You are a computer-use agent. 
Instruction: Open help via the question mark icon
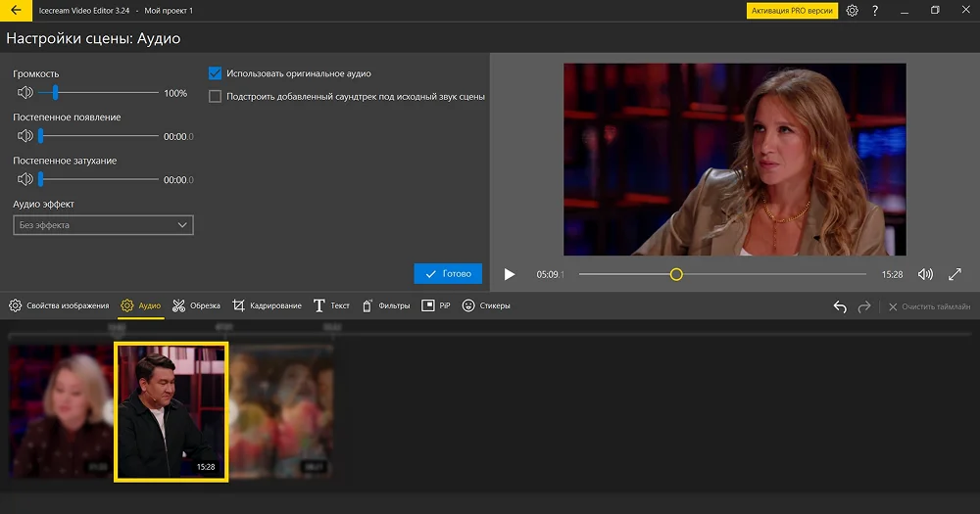(x=874, y=11)
